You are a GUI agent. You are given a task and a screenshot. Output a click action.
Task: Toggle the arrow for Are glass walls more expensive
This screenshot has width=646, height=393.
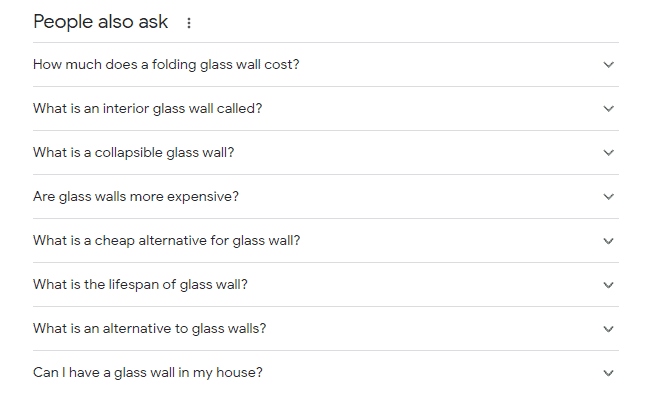point(609,197)
